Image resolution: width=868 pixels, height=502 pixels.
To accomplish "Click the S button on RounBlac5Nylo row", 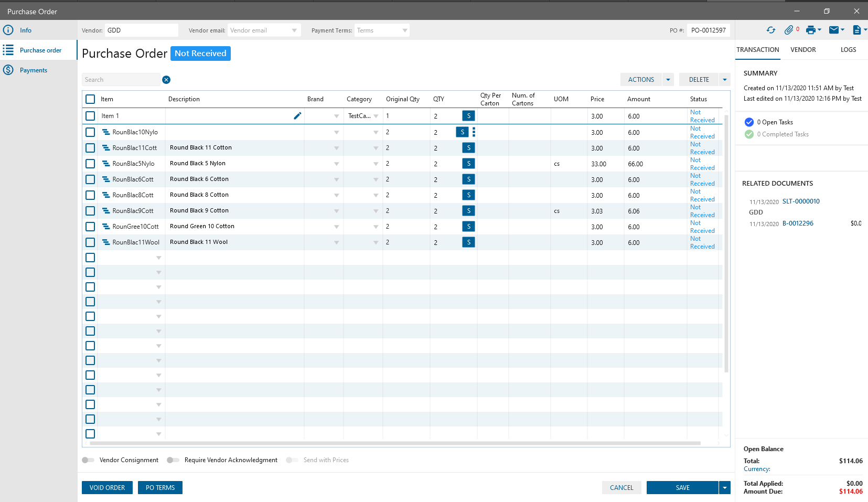I will [x=468, y=164].
